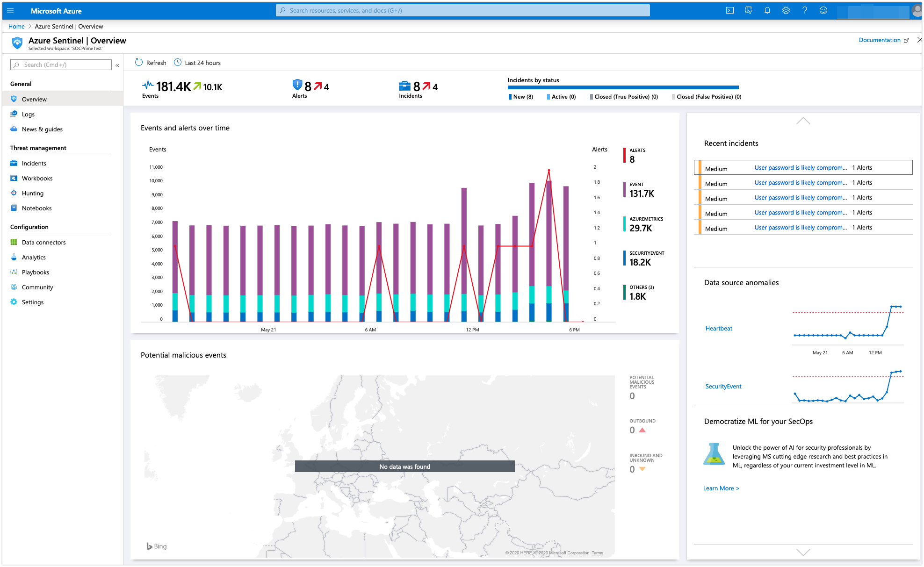
Task: Click the Refresh icon button
Action: (x=139, y=63)
